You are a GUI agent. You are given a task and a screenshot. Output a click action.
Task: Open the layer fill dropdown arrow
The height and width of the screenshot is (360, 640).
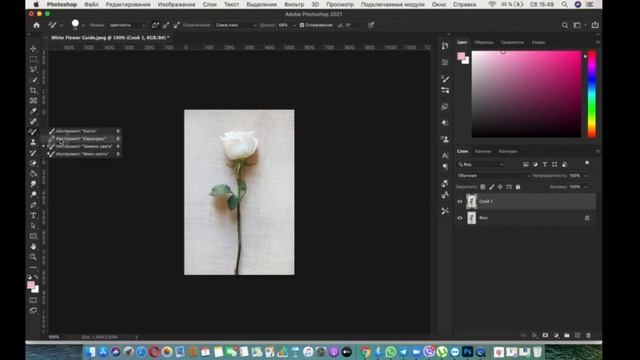[x=586, y=187]
